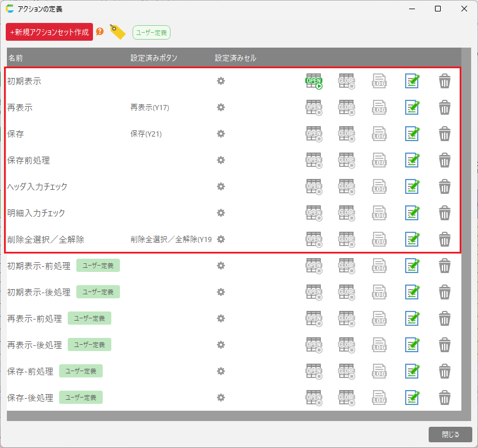
Task: Click the LOG icon for 保存 row
Action: pos(379,134)
